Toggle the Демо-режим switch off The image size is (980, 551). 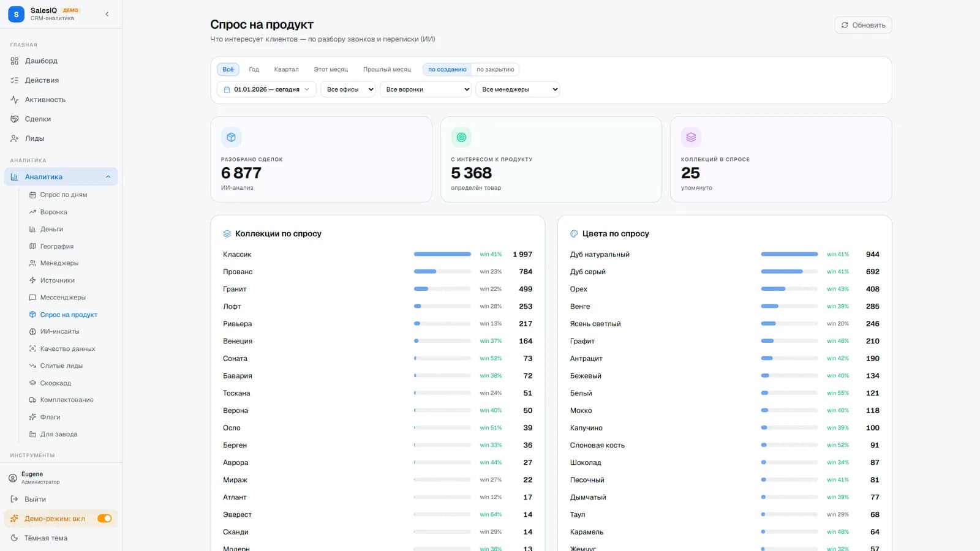pos(105,519)
